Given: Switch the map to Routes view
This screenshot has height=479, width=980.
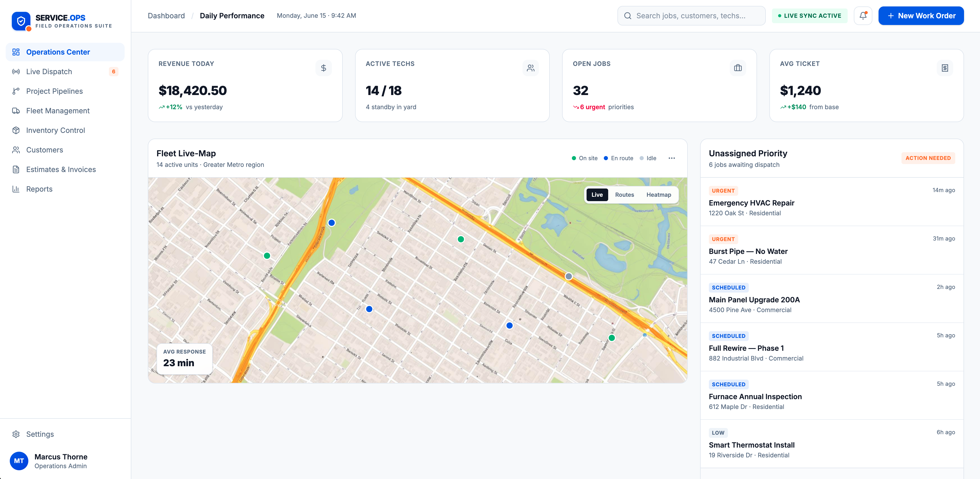Looking at the screenshot, I should [624, 194].
